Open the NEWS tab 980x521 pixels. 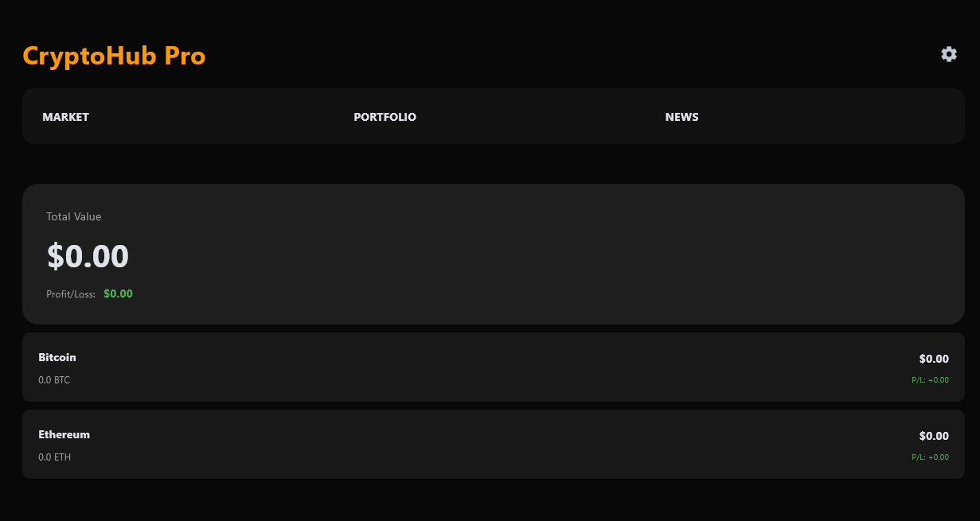pyautogui.click(x=681, y=117)
